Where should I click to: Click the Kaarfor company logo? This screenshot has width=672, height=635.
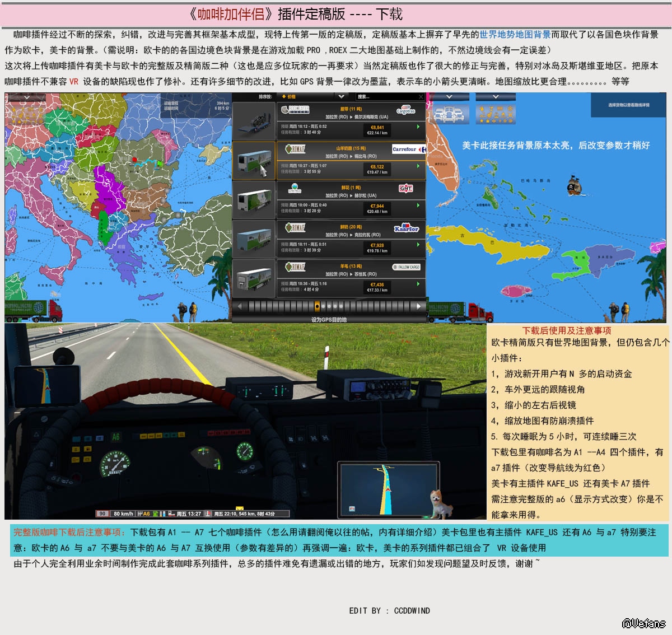pos(406,228)
